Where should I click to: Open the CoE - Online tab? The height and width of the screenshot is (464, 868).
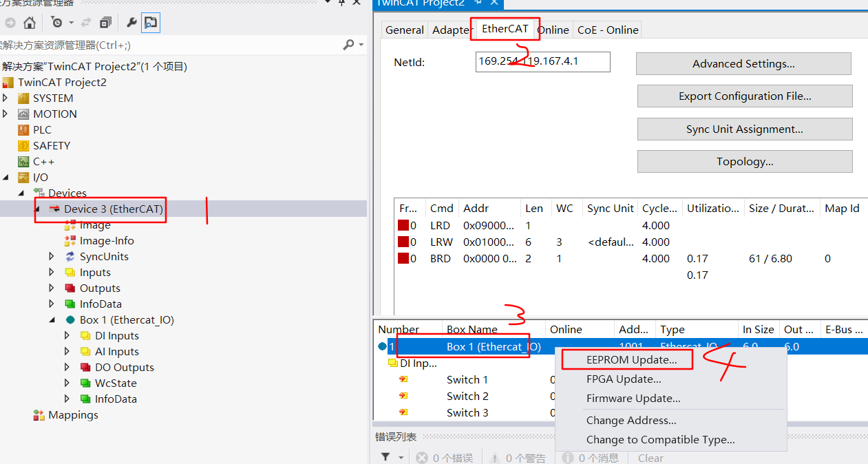tap(608, 30)
